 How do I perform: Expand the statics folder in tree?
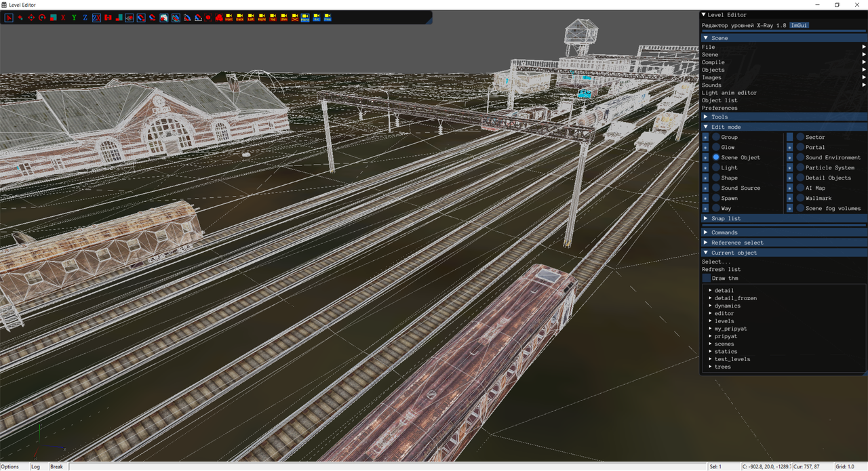tap(710, 352)
